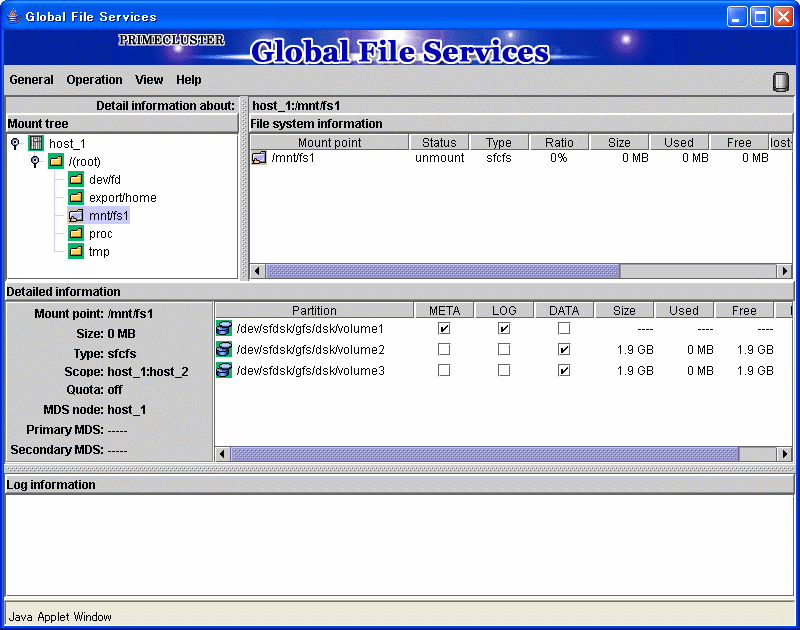Click right arrow of file system scrollbar
This screenshot has height=630, width=800.
click(785, 271)
